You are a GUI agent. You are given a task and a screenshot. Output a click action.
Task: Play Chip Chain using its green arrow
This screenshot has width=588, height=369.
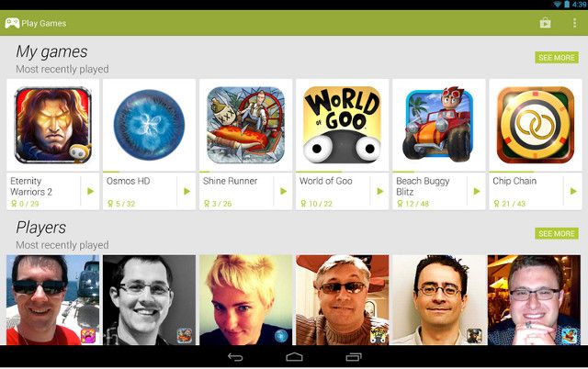573,192
